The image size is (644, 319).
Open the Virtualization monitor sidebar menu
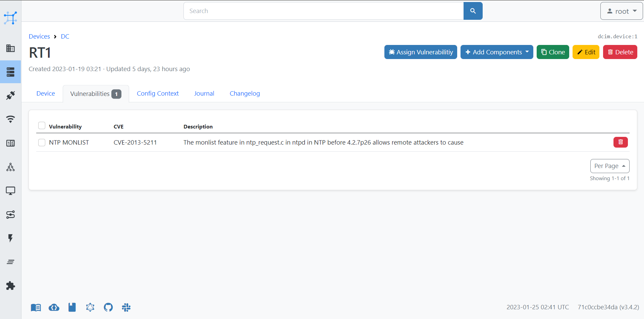(x=10, y=191)
